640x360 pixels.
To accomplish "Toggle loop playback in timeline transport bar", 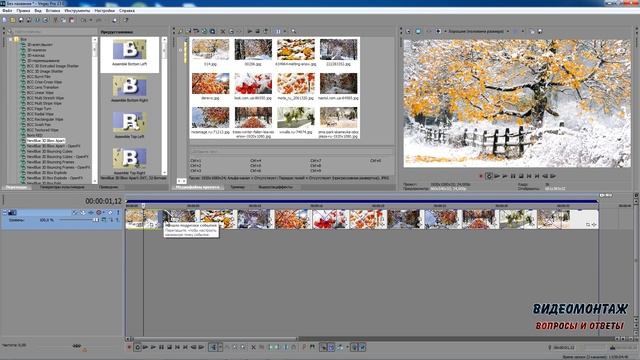I will pos(138,347).
